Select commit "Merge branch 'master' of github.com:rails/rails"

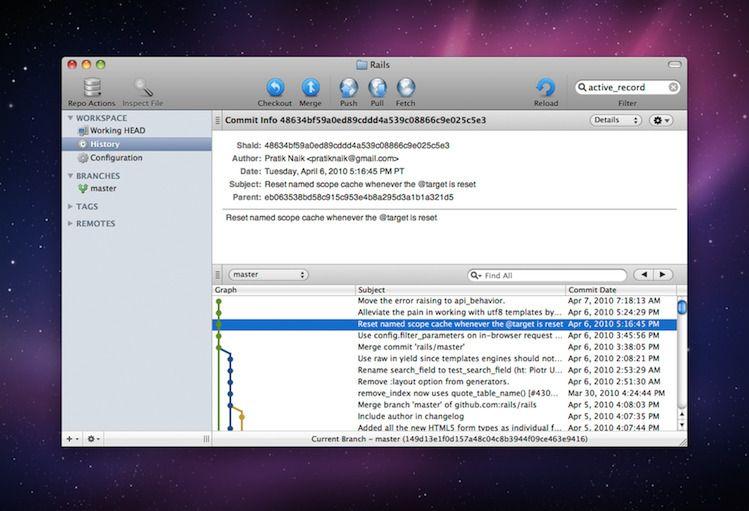(444, 405)
